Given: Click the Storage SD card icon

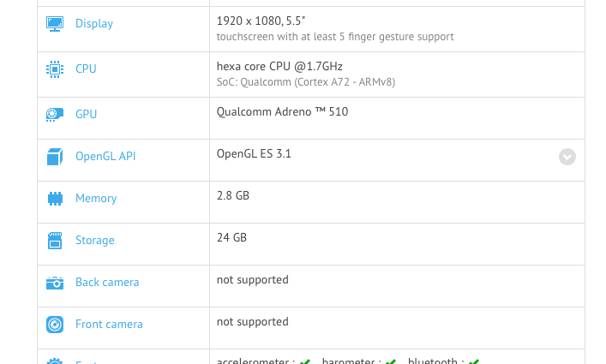Looking at the screenshot, I should click(55, 241).
